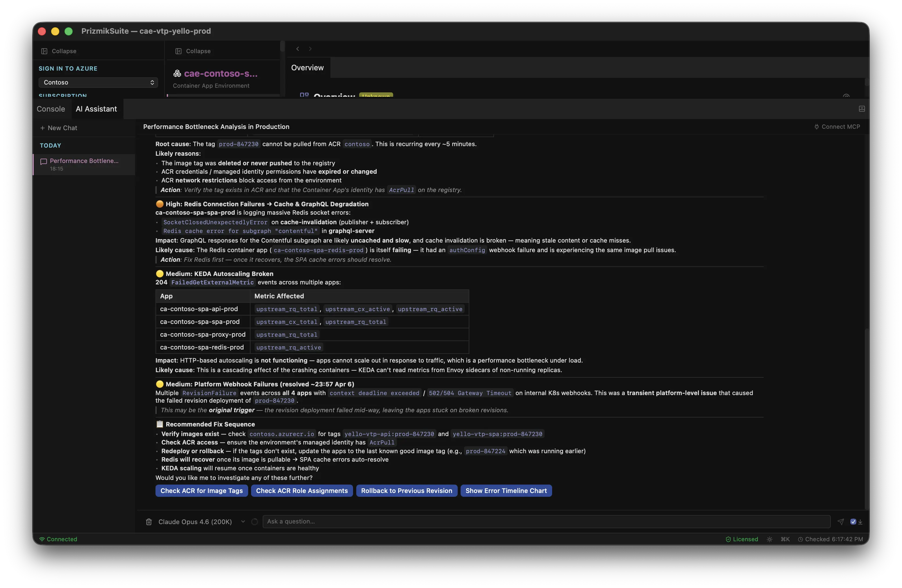Click the High: Redis Connection Failures heading
This screenshot has height=588, width=902.
[267, 204]
